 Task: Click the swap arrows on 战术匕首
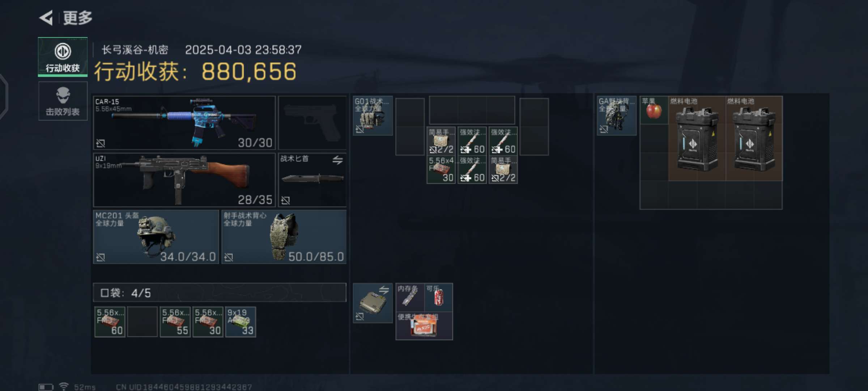pos(337,160)
